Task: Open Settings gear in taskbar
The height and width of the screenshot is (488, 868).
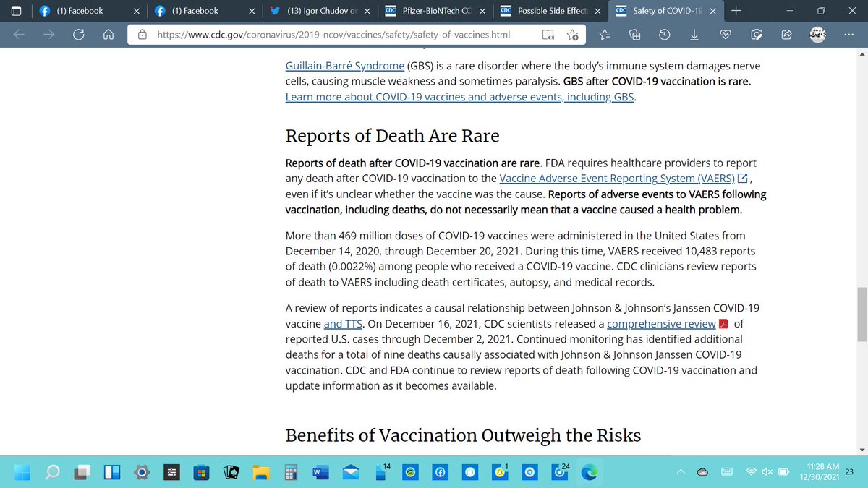Action: (142, 473)
